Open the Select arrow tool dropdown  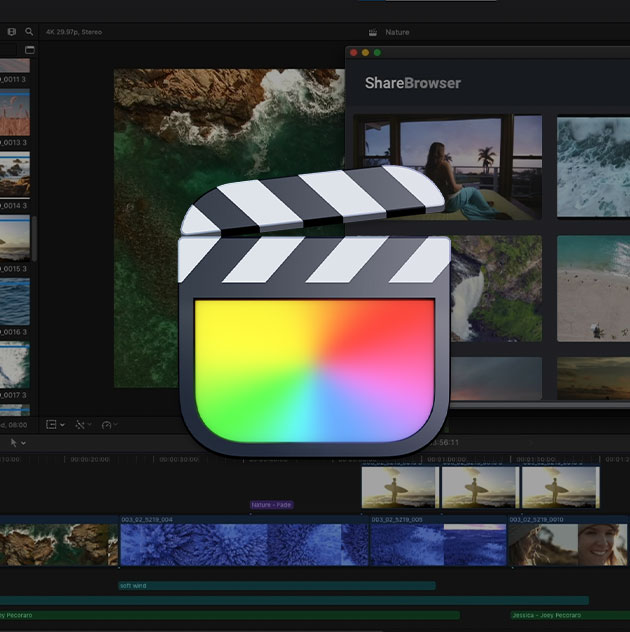pyautogui.click(x=18, y=443)
